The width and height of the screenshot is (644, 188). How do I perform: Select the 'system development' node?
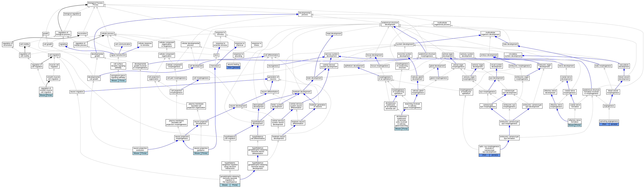click(405, 44)
